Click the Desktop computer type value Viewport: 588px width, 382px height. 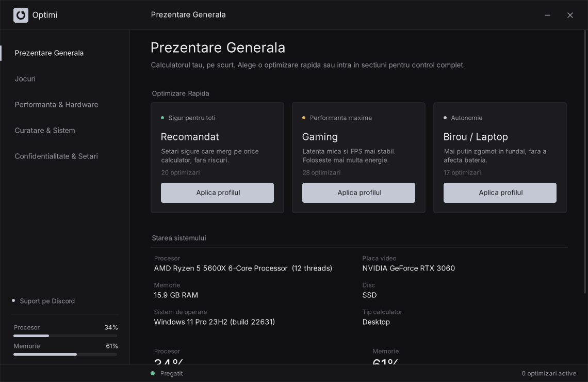376,322
